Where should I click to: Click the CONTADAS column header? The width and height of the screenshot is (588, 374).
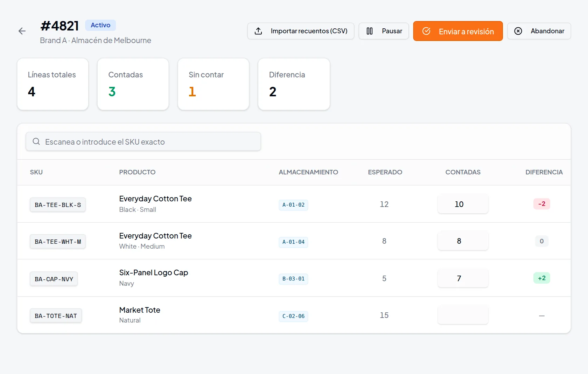tap(463, 172)
